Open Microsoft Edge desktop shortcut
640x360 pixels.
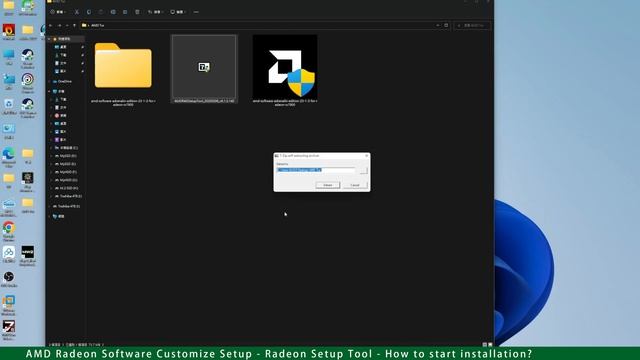(9, 157)
